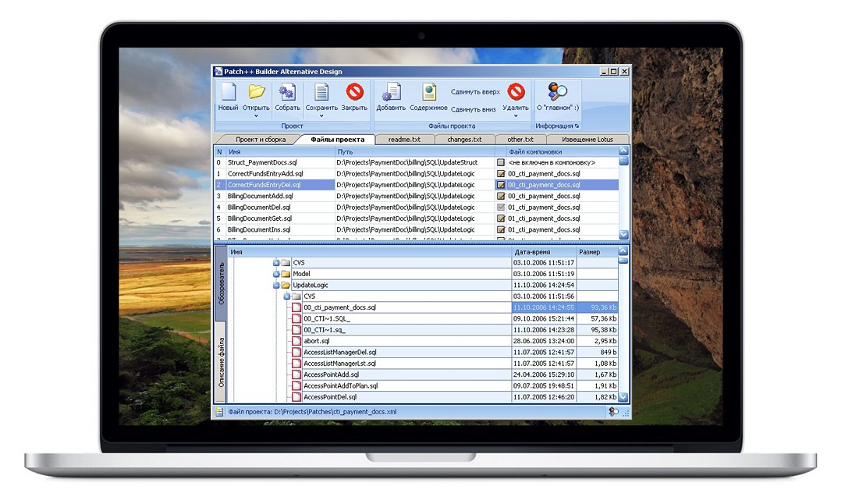Open dropdown arrow under Открыть

click(x=256, y=115)
